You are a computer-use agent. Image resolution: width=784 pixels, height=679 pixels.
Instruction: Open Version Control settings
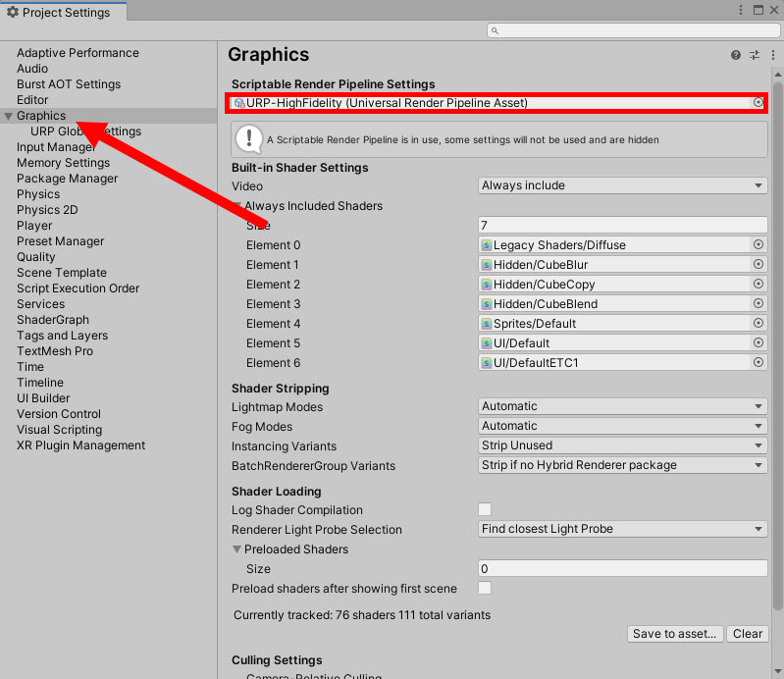coord(59,413)
